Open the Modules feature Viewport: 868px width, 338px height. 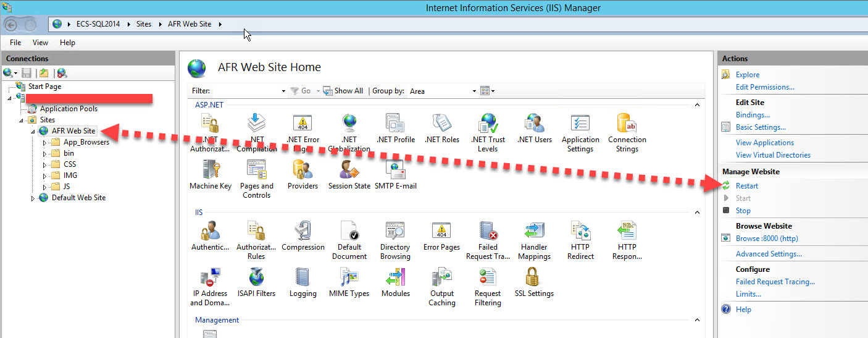(x=396, y=282)
